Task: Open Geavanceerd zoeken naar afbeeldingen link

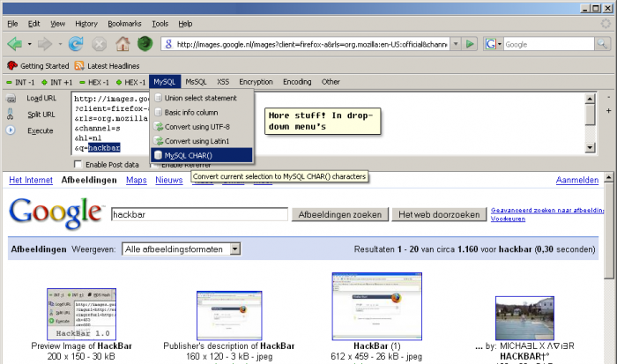Action: 547,210
